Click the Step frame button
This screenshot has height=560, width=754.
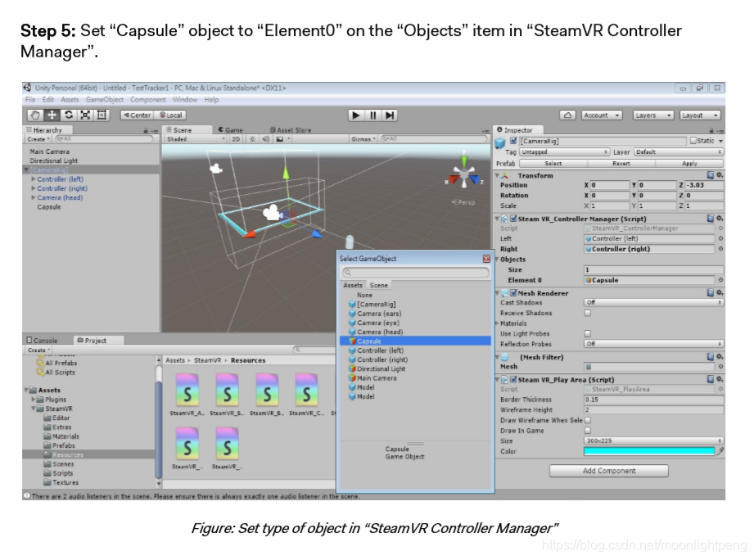pos(390,115)
